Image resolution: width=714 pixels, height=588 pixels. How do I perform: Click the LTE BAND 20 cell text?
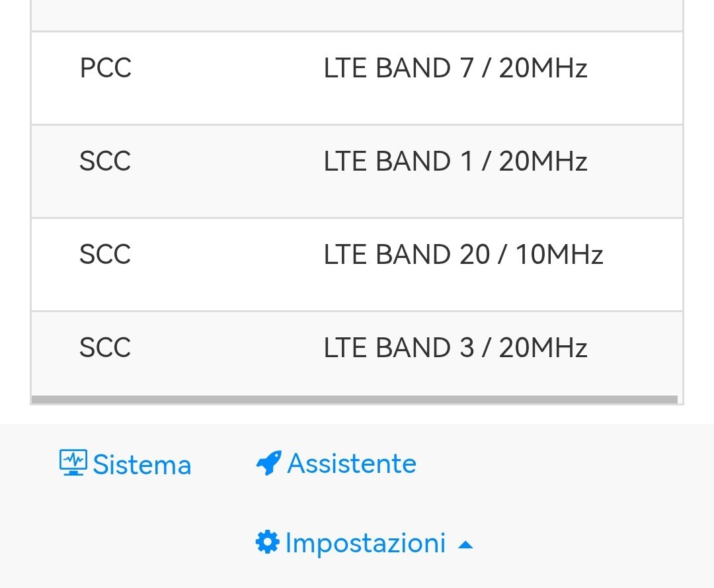(x=406, y=255)
